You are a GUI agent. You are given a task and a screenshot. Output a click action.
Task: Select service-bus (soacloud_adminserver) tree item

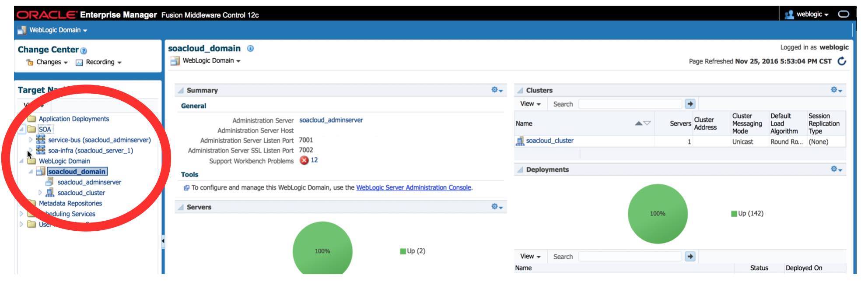tap(99, 140)
